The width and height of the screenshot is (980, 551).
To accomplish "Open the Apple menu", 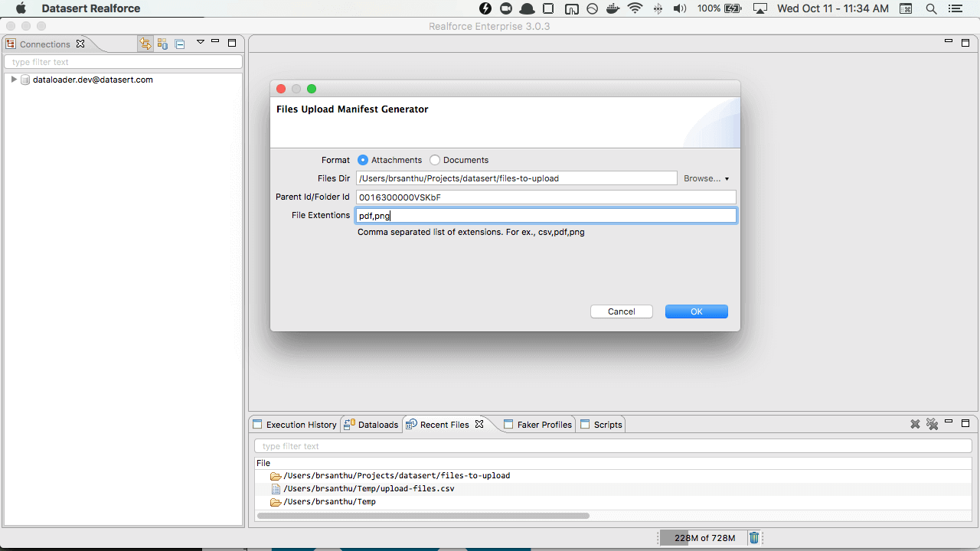I will coord(21,8).
